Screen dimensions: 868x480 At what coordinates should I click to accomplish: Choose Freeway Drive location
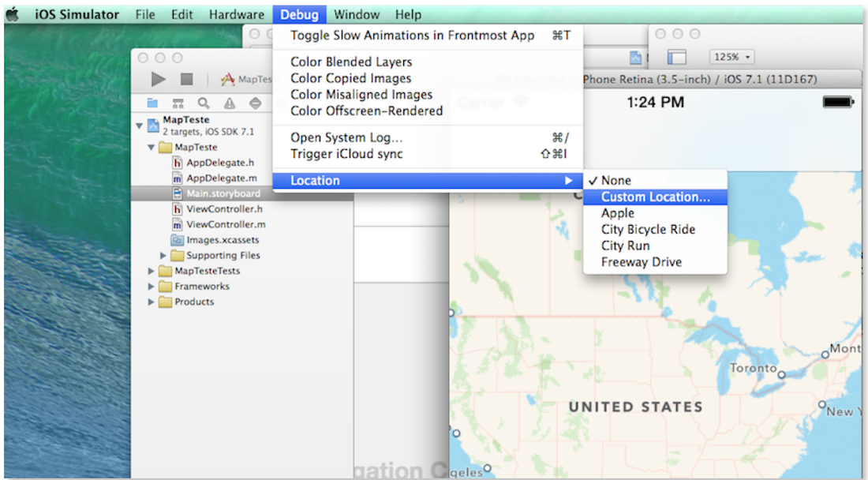click(656, 262)
